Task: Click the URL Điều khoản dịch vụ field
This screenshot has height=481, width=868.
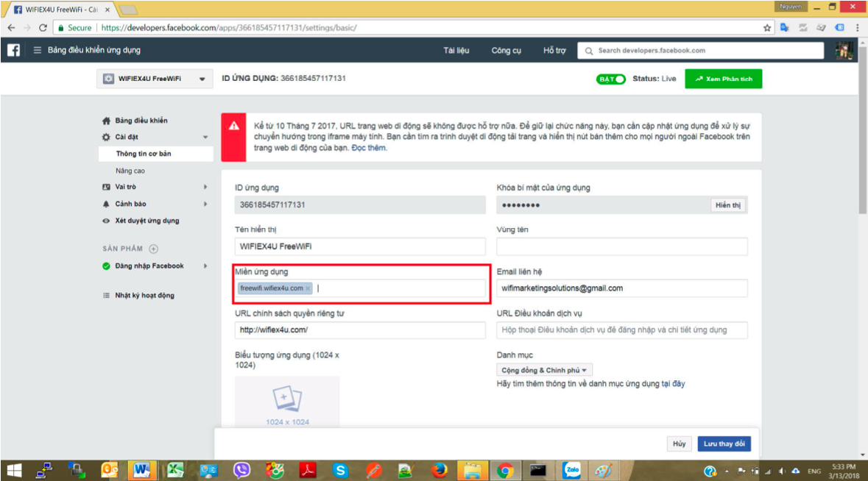Action: click(621, 330)
